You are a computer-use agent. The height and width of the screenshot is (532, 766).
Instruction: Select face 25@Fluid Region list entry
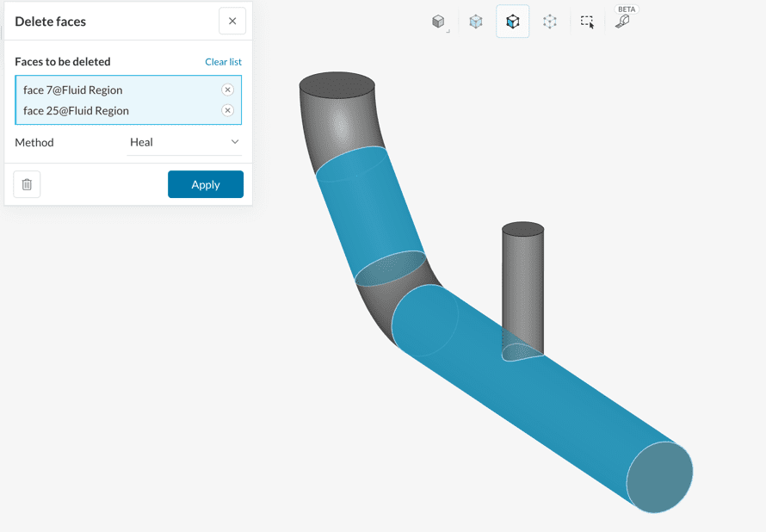(x=77, y=110)
